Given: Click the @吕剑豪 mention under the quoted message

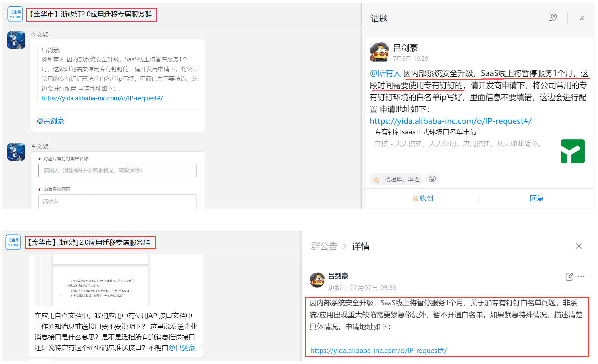Looking at the screenshot, I should point(50,121).
